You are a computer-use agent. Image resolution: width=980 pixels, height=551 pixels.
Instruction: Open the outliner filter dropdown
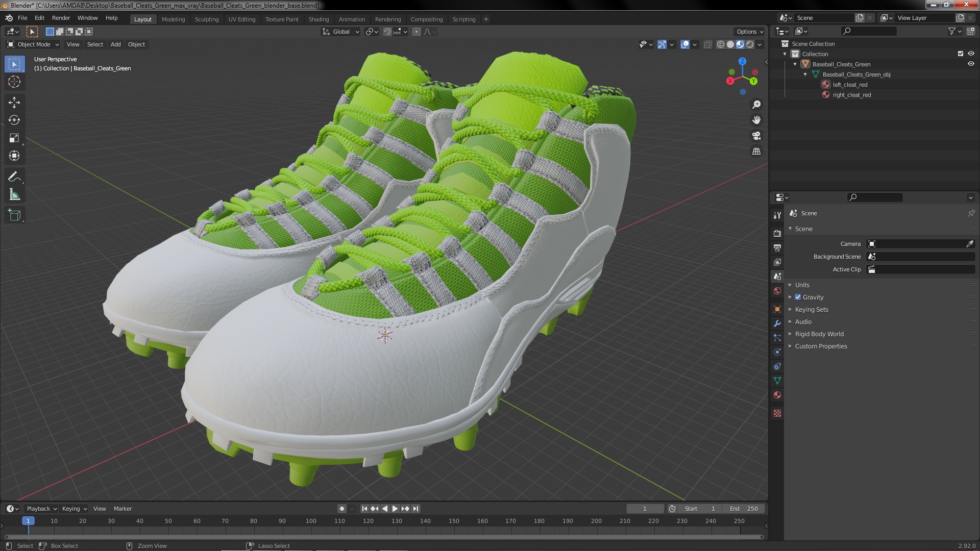[955, 31]
